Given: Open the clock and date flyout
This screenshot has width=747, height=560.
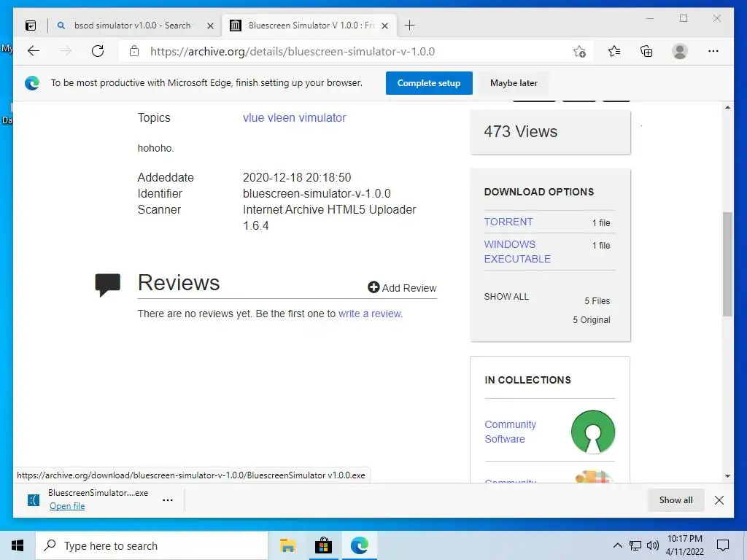Looking at the screenshot, I should pos(685,545).
